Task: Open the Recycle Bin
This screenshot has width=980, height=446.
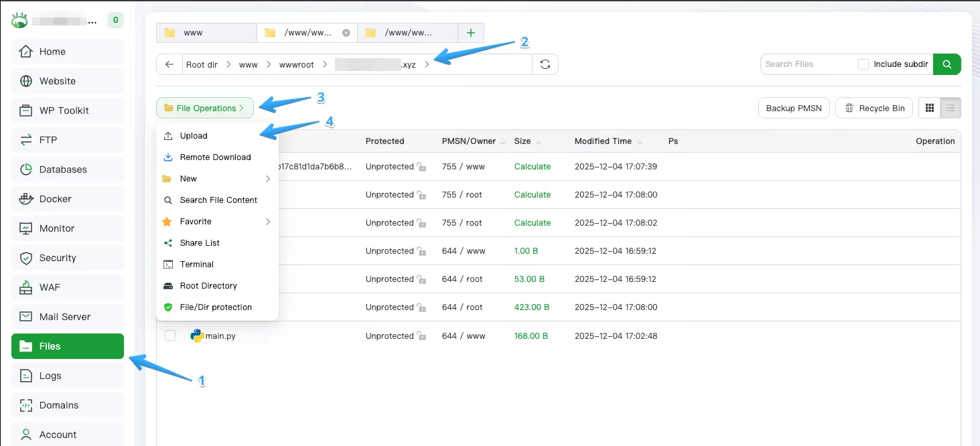Action: [x=874, y=107]
